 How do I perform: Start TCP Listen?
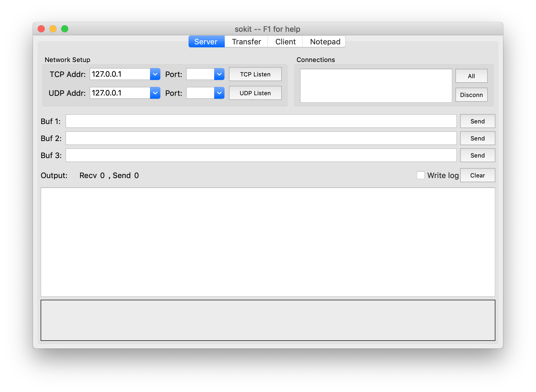pyautogui.click(x=255, y=74)
